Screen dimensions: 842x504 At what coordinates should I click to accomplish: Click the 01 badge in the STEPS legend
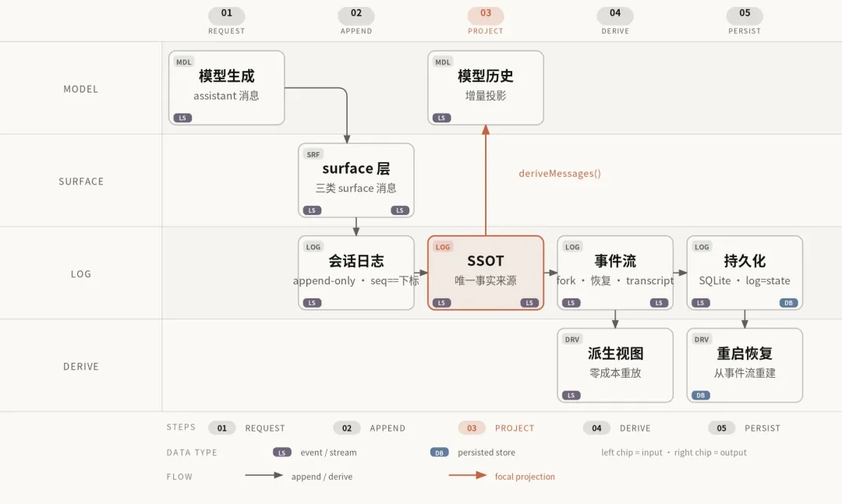pos(221,428)
